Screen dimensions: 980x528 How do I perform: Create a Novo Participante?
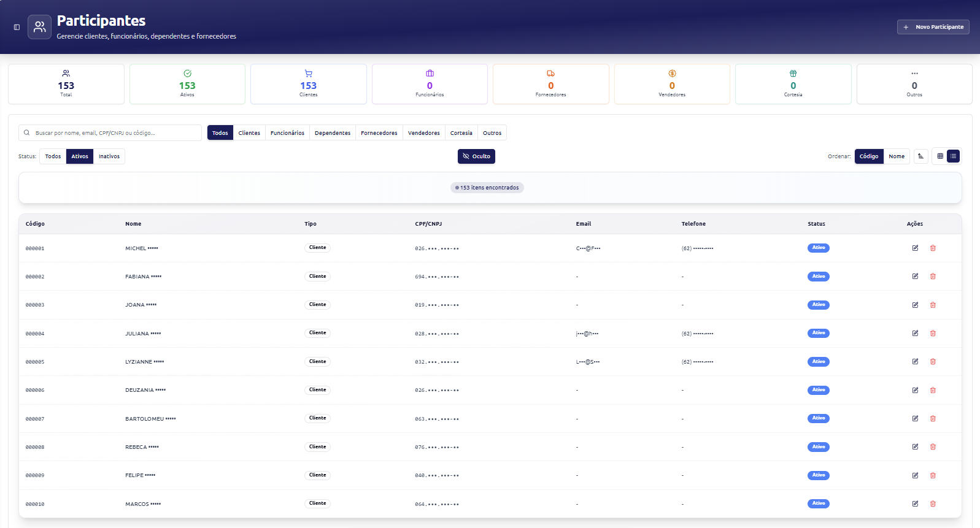click(933, 27)
